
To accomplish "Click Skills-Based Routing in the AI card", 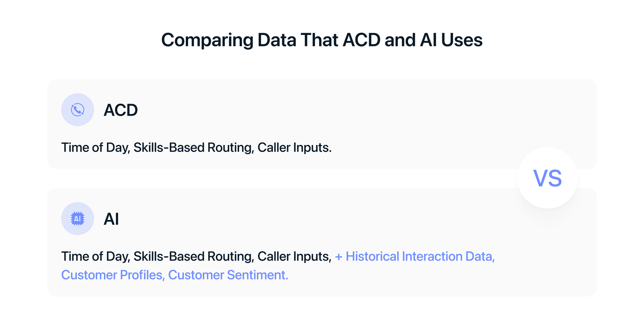I will 194,257.
